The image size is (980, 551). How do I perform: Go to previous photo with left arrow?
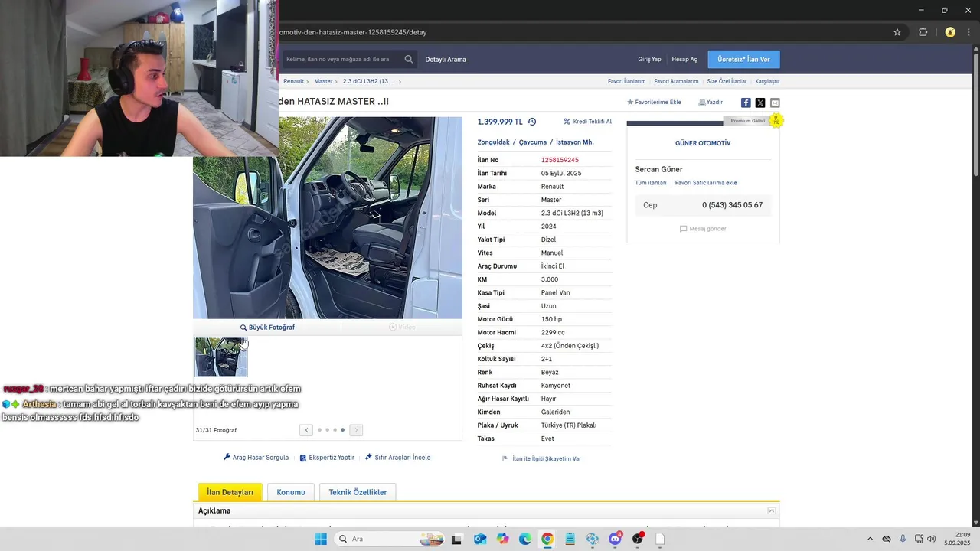306,430
